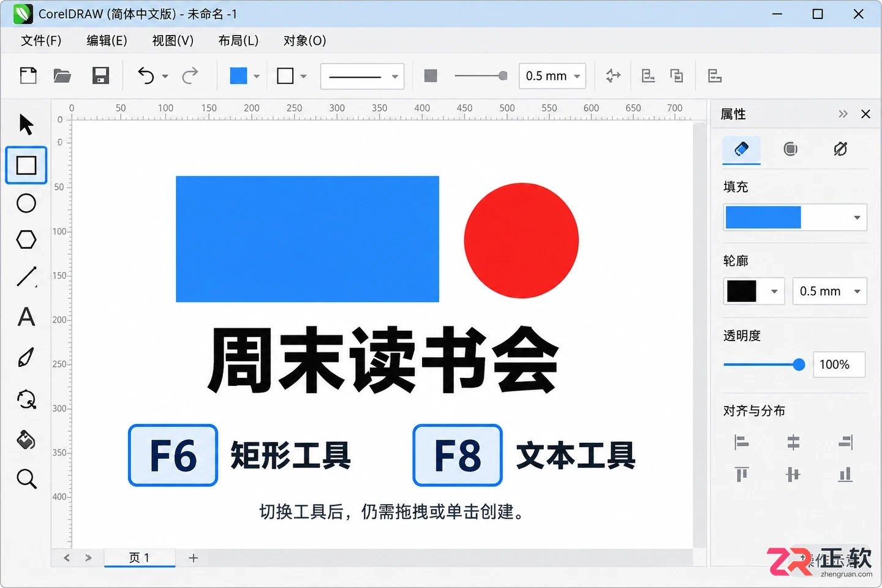Click the last align icon in toolbar

click(715, 76)
